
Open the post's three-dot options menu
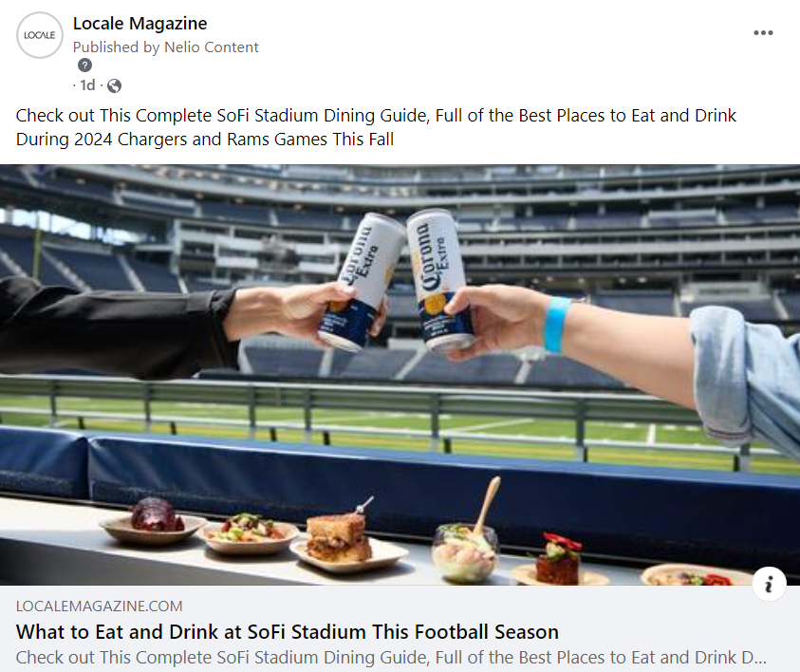pos(763,33)
